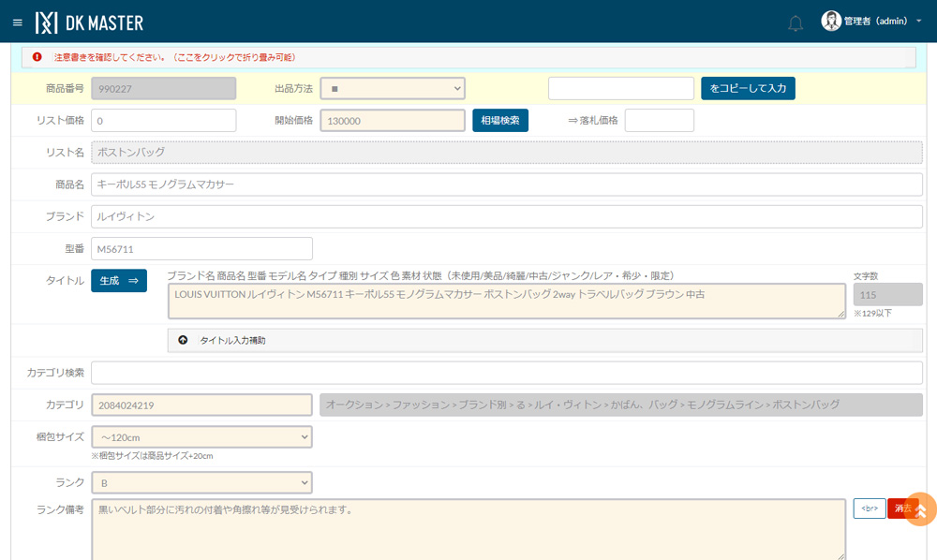
Task: Click the 相場検索 button
Action: (500, 121)
